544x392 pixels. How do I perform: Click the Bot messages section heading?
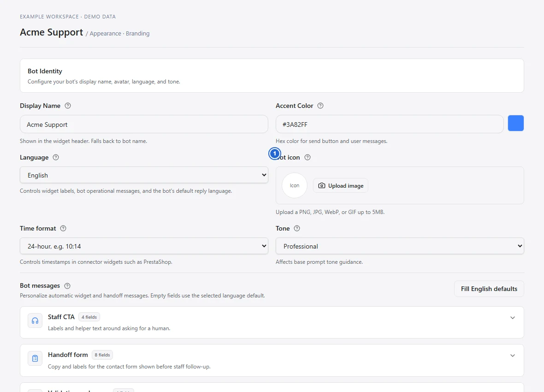(x=40, y=285)
